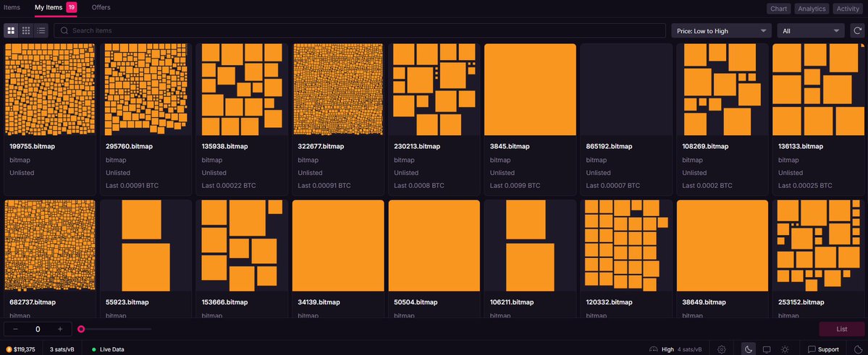Open the Analytics view
This screenshot has width=868, height=355.
point(812,8)
